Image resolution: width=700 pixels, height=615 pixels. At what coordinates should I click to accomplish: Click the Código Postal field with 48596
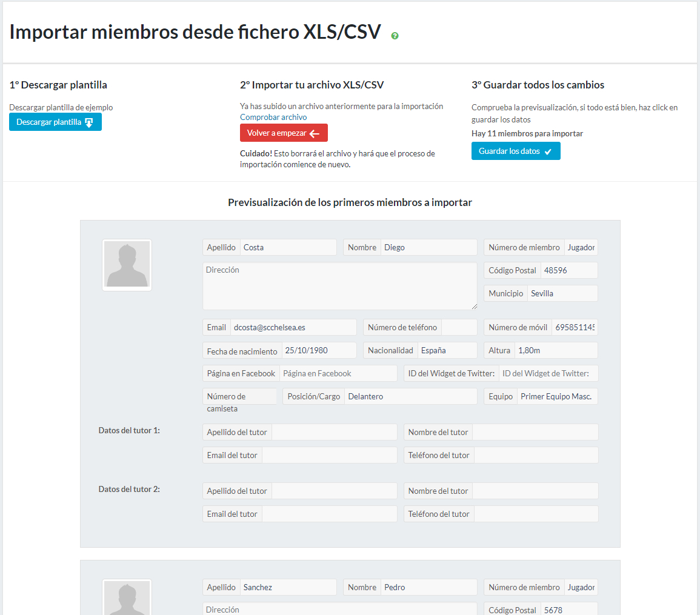(x=568, y=270)
